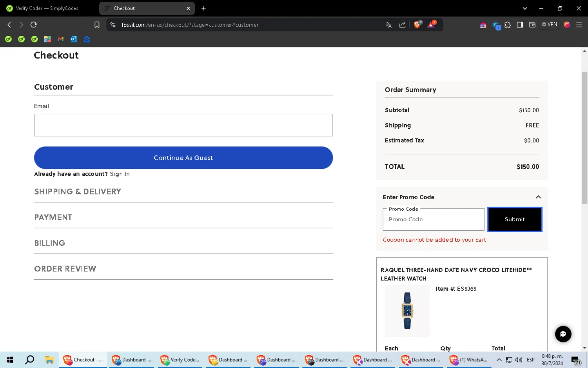Click the VPN button in toolbar
This screenshot has height=368, width=588.
pos(550,24)
